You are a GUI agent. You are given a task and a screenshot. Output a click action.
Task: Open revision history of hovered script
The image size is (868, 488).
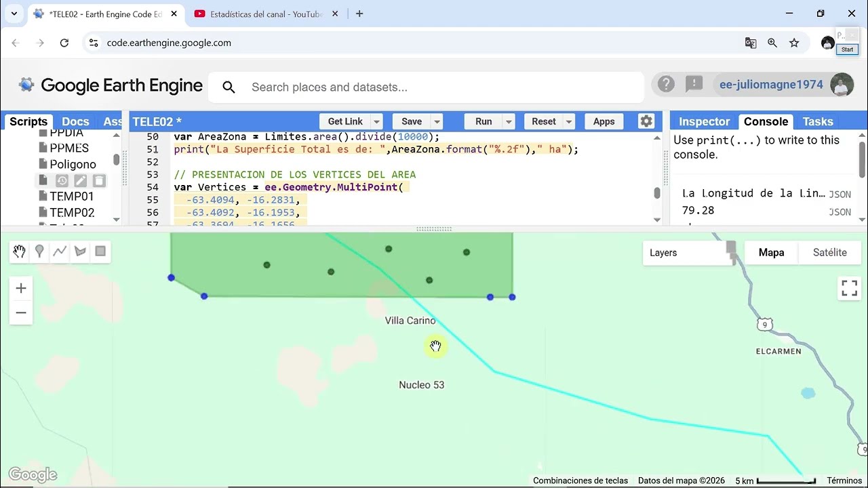tap(62, 180)
